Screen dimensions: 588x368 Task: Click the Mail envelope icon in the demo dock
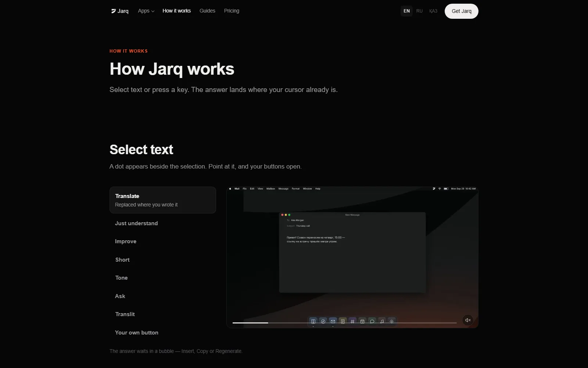pyautogui.click(x=333, y=321)
